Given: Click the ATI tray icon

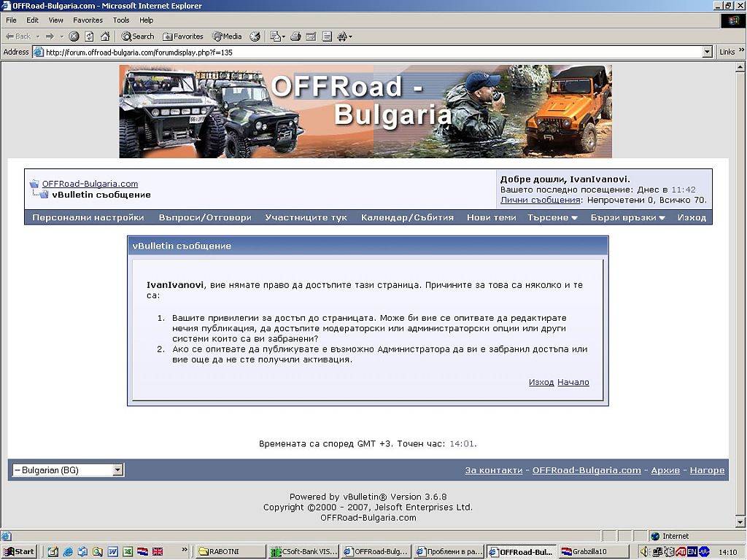Looking at the screenshot, I should click(x=681, y=551).
